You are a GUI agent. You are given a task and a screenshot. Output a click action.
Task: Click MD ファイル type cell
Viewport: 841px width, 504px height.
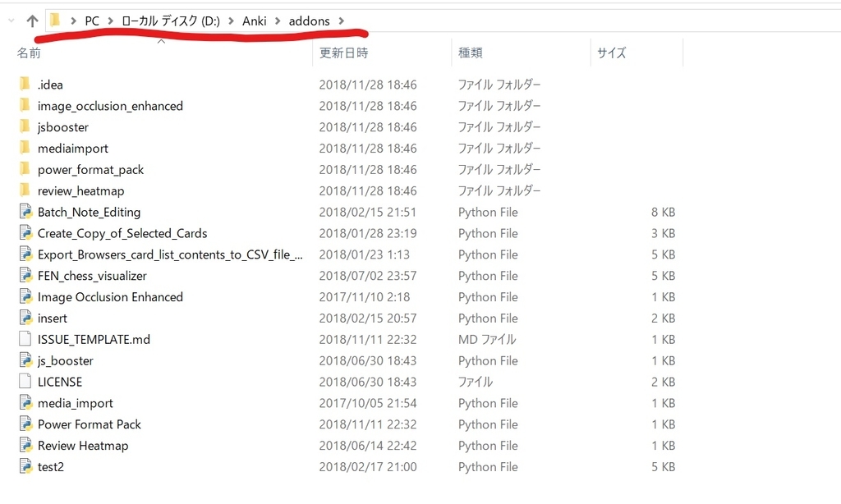[486, 339]
